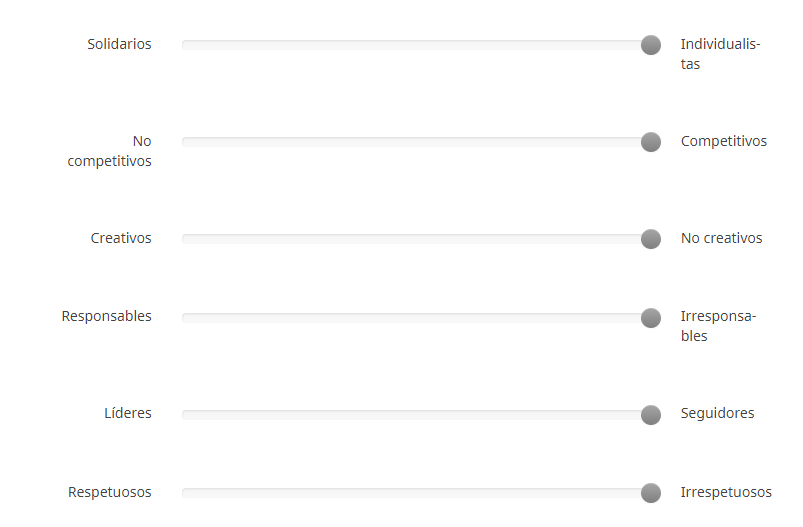
Task: Click the Líderes–Seguidores slider handle
Action: (651, 415)
